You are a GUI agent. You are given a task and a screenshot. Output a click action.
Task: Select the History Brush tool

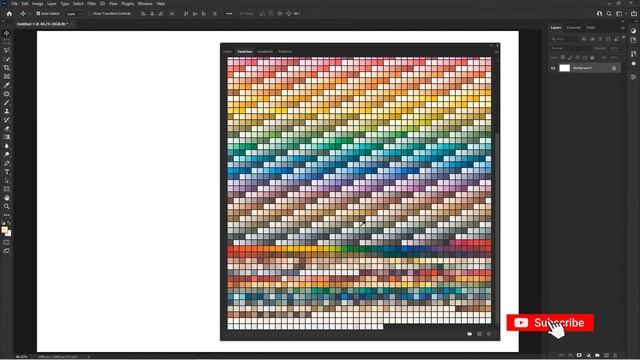point(7,120)
